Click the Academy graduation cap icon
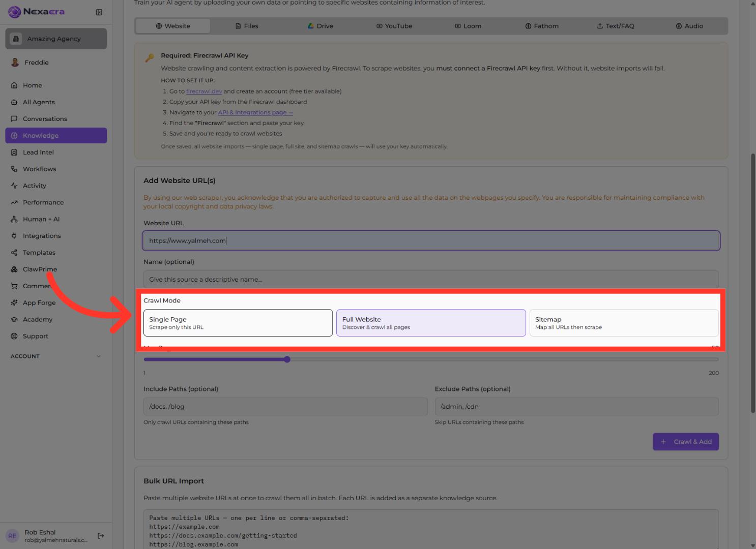The image size is (756, 549). (x=14, y=320)
